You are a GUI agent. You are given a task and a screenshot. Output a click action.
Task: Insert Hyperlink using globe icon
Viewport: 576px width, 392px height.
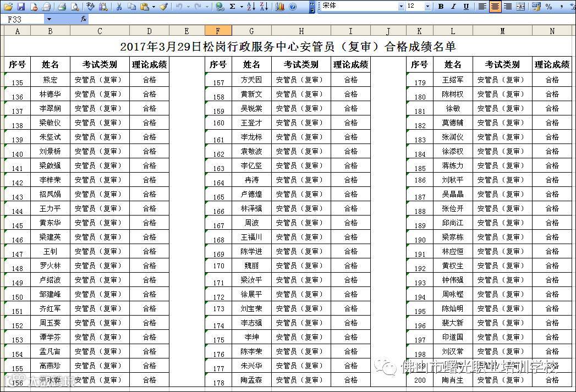(220, 6)
